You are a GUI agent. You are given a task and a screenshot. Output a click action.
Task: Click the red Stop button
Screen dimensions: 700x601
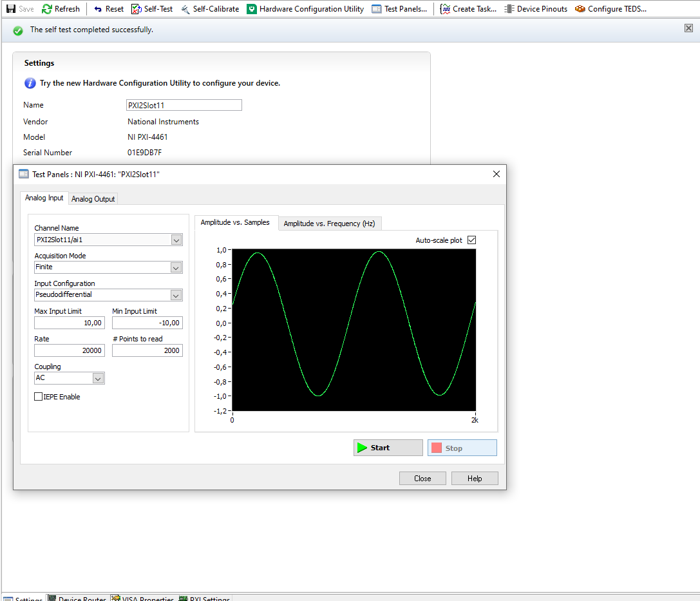coord(462,448)
